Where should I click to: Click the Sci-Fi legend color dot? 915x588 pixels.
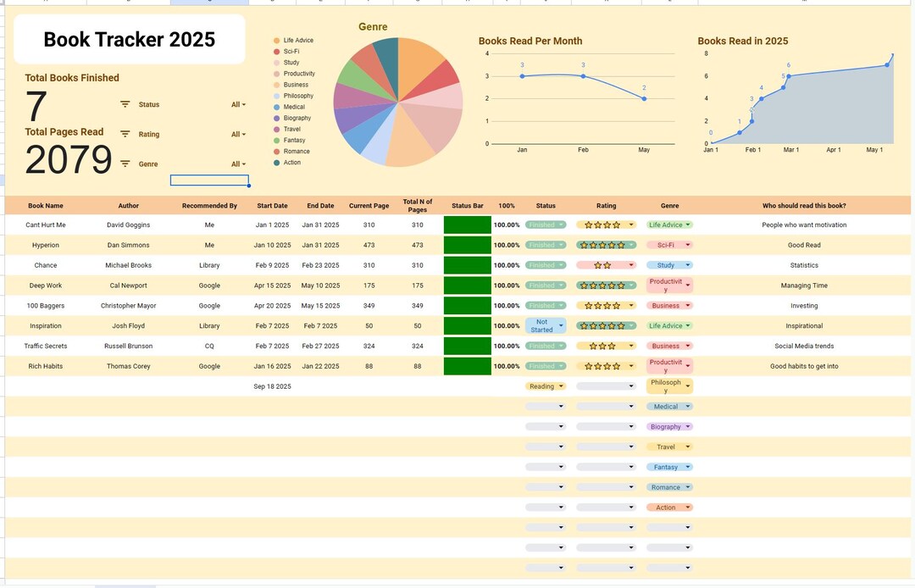276,52
